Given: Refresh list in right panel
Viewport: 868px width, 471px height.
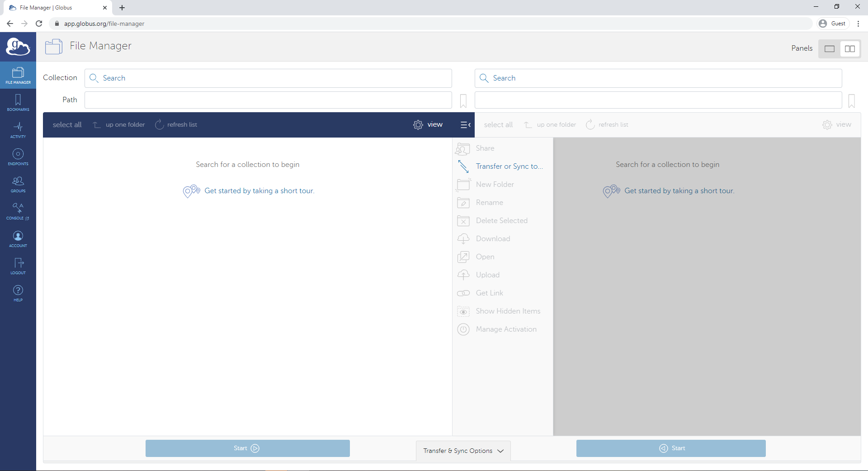Looking at the screenshot, I should 607,125.
